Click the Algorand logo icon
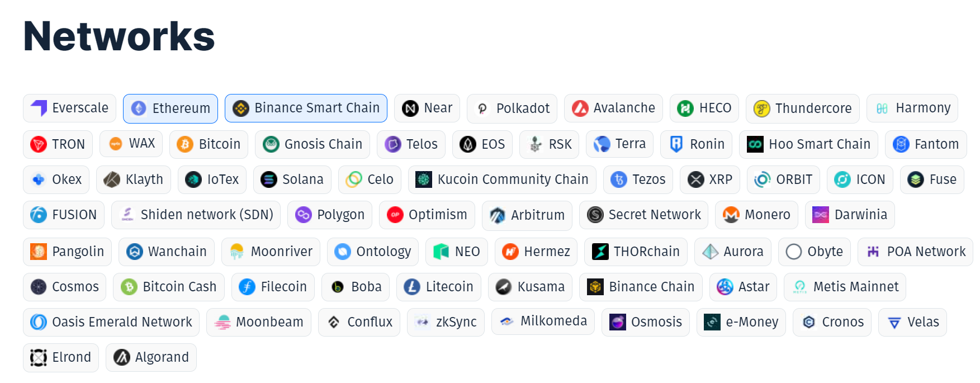Screen dimensions: 980x383 [122, 357]
